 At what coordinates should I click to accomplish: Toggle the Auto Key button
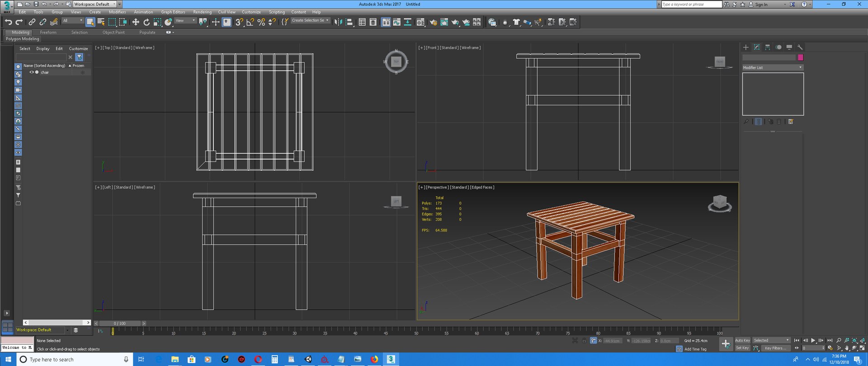(x=742, y=340)
